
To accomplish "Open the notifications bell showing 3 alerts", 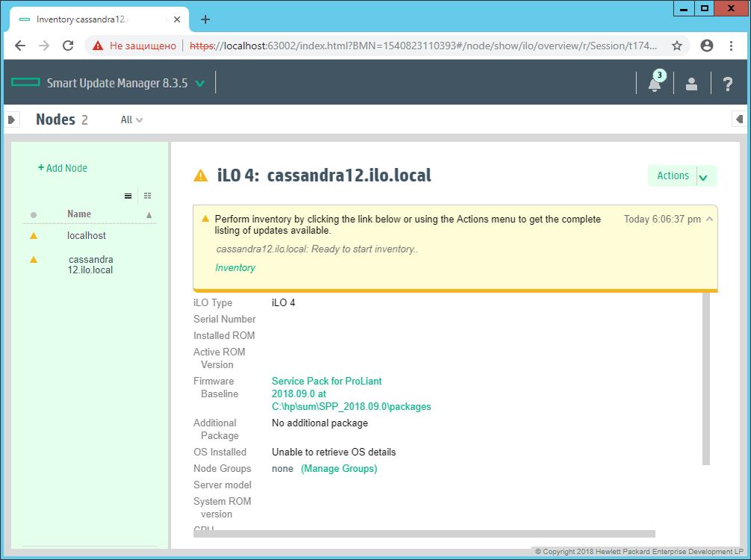I will (x=654, y=84).
